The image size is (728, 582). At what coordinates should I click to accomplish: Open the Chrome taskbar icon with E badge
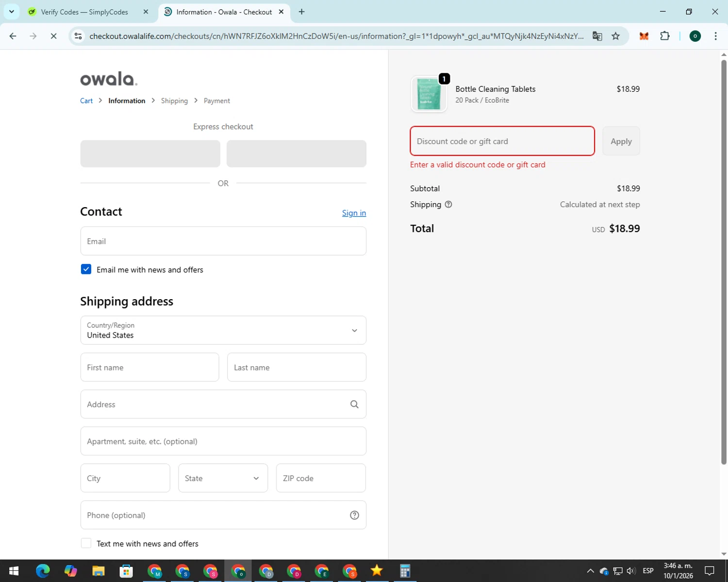[x=321, y=571]
